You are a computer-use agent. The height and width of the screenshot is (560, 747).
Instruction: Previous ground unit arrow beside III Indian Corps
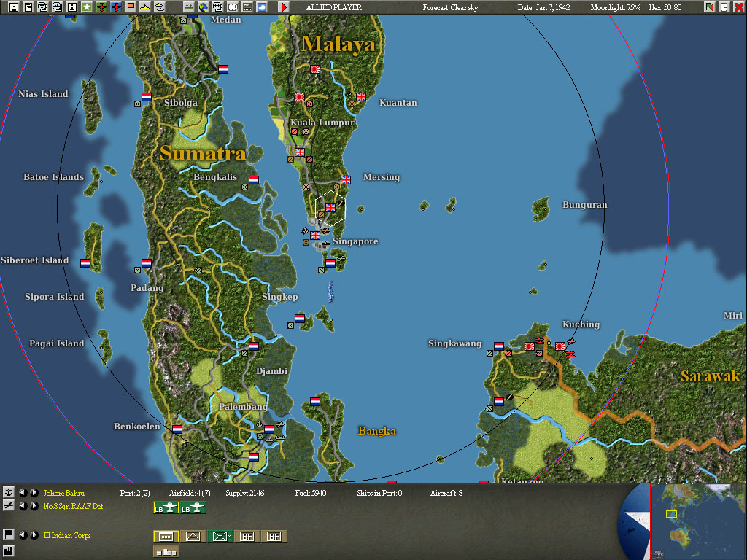point(23,534)
